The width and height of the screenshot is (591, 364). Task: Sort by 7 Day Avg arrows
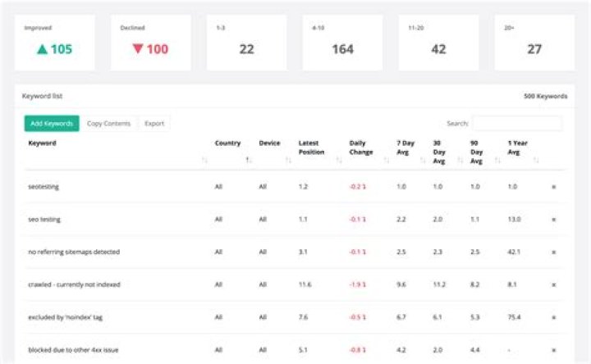[x=424, y=161]
